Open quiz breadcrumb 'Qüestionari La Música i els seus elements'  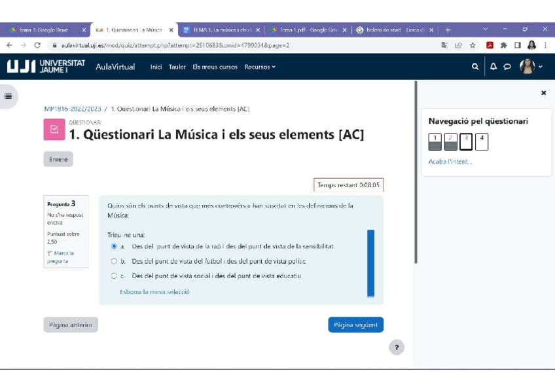point(180,109)
